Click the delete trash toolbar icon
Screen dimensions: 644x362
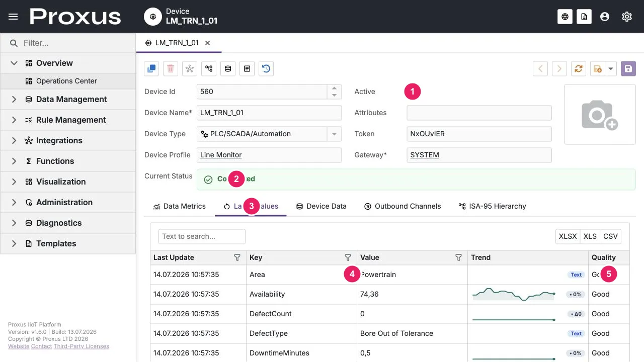171,68
